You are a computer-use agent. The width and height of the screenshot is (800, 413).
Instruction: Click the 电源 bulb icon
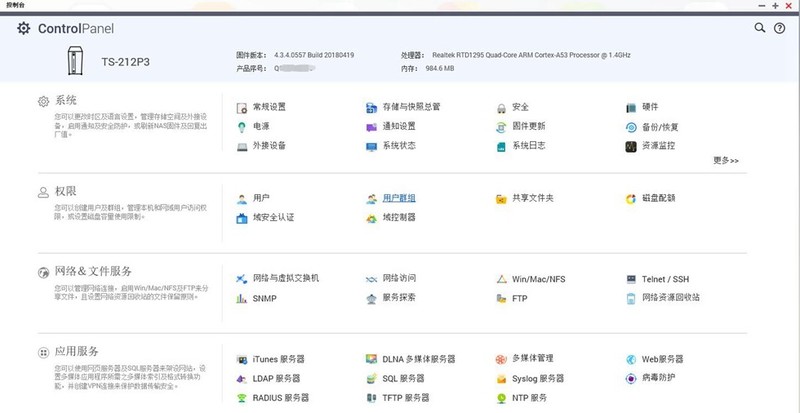click(242, 127)
